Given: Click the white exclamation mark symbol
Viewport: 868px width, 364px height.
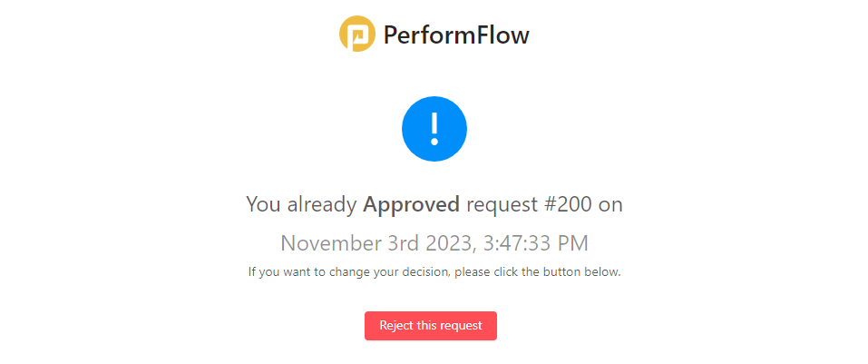Looking at the screenshot, I should [434, 129].
